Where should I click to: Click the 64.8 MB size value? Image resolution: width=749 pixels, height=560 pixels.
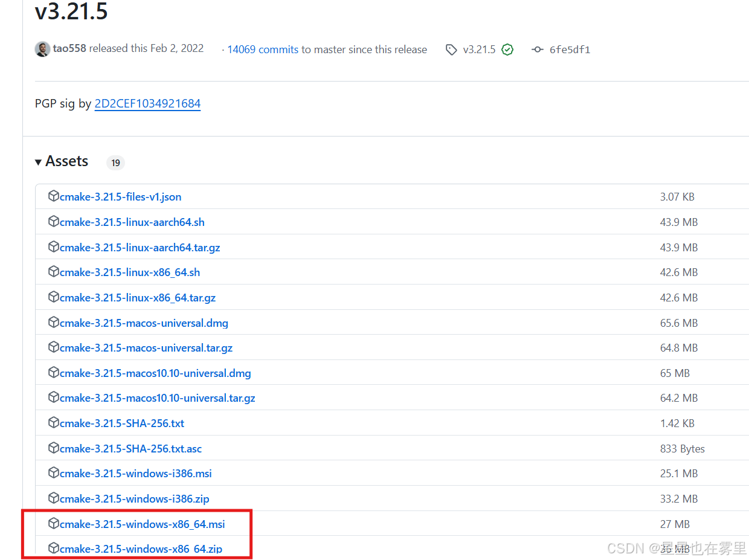679,347
